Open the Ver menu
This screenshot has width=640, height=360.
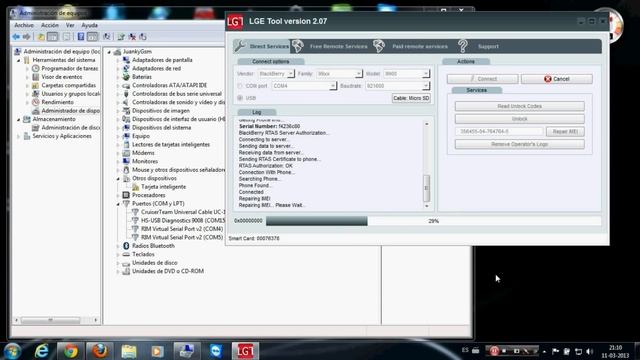pyautogui.click(x=70, y=25)
